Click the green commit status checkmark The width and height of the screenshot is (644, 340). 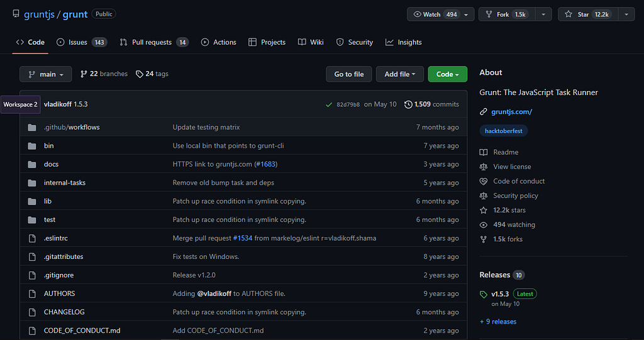point(328,105)
